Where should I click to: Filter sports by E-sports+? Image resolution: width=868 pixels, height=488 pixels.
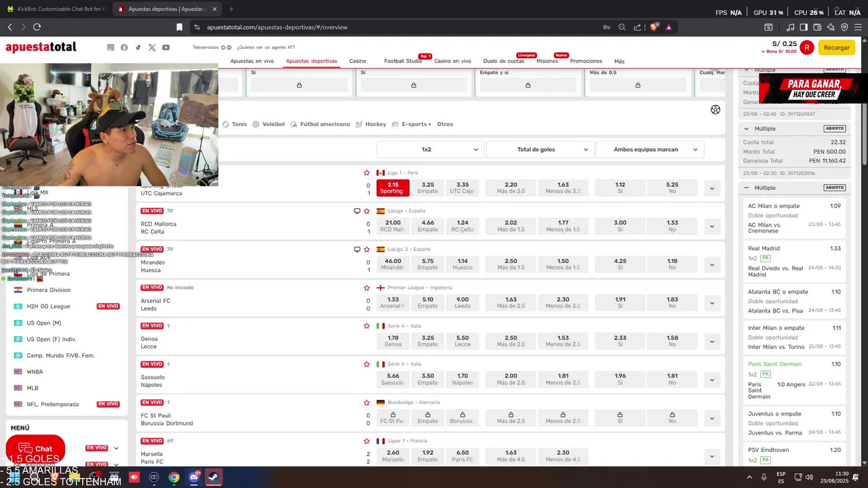point(411,124)
